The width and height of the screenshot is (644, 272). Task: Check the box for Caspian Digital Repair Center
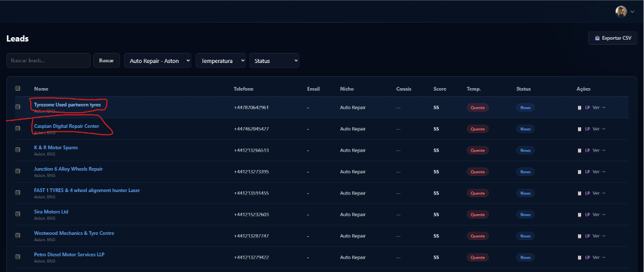click(18, 128)
